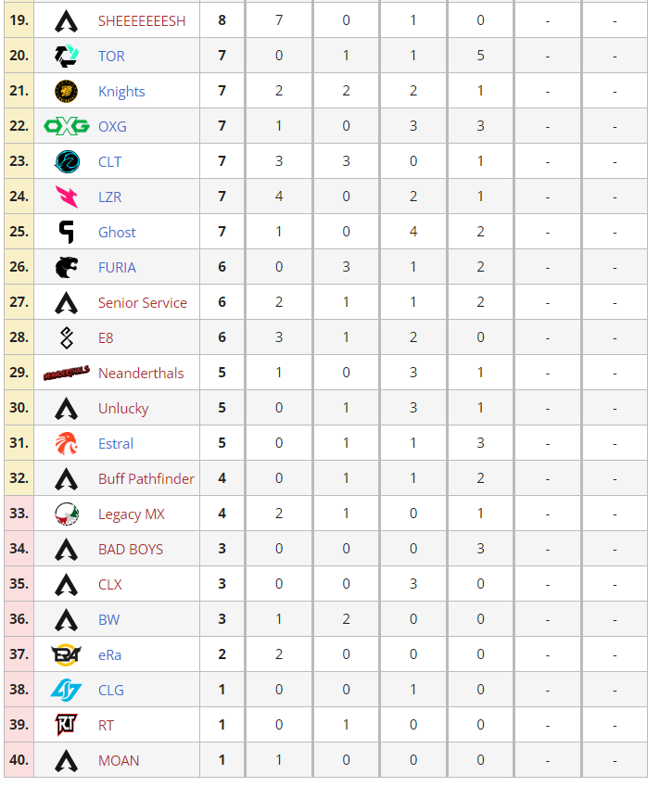Screen dimensions: 672x787
Task: Open the Estral orange bird logo
Action: pos(66,443)
